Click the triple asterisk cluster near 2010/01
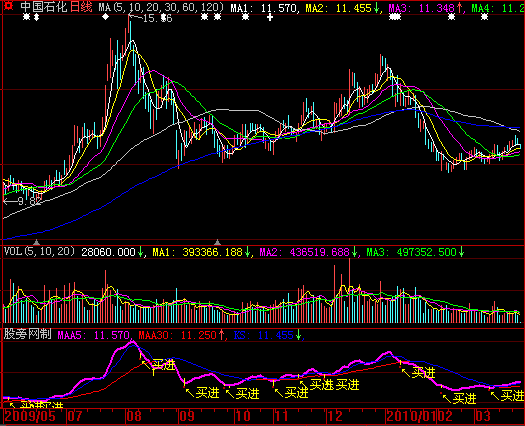Viewport: 525px width, 426px height. [395, 16]
